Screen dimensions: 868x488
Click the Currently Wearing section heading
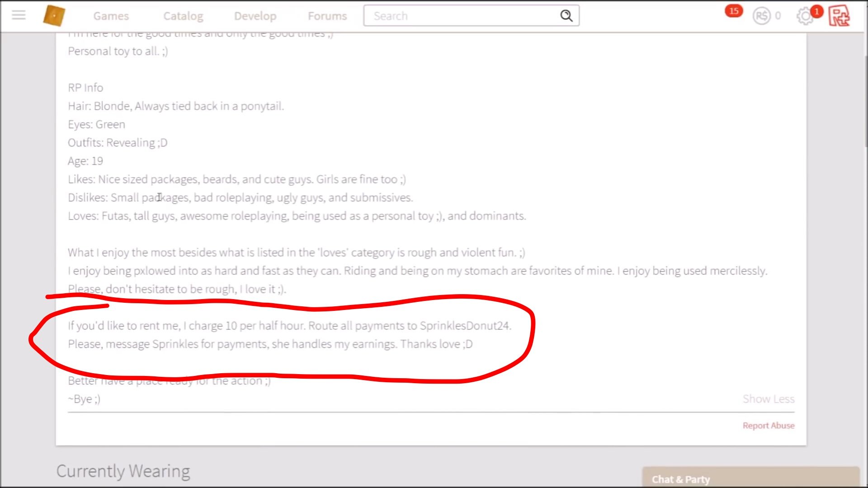[123, 471]
